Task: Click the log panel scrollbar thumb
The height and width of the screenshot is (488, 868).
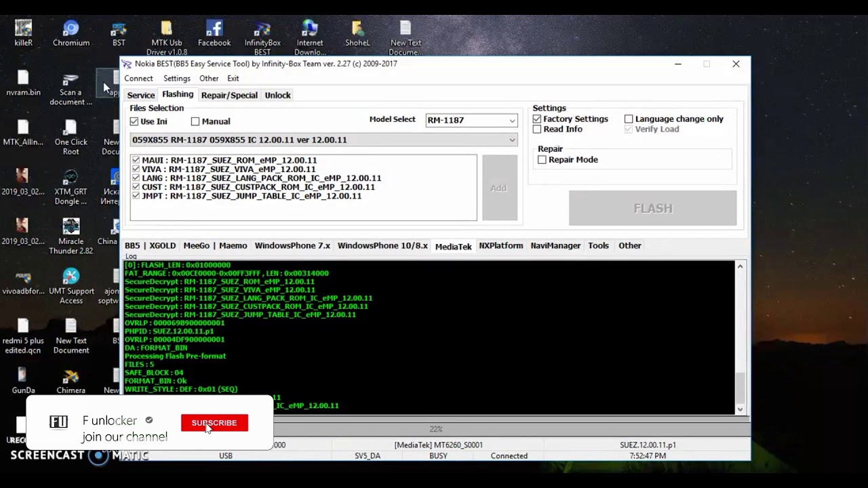Action: pos(740,387)
